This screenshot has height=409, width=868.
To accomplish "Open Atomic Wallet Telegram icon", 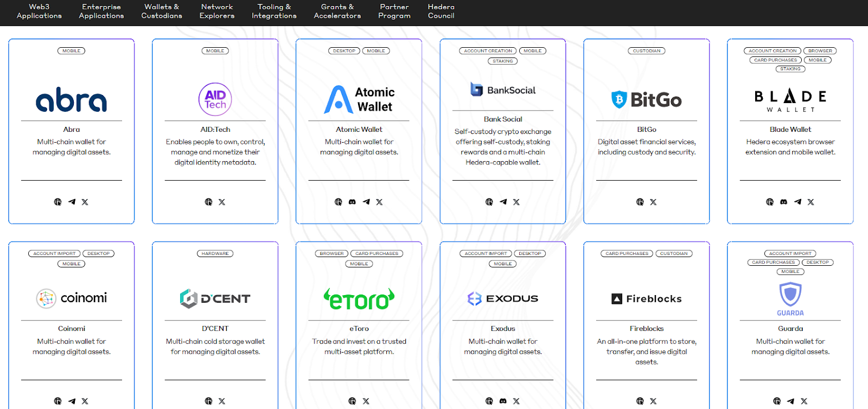I will pyautogui.click(x=366, y=202).
